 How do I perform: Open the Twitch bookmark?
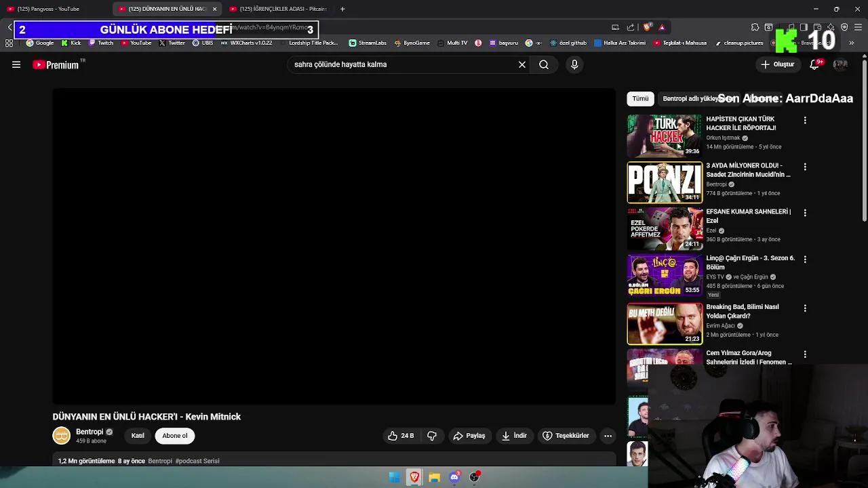point(101,43)
